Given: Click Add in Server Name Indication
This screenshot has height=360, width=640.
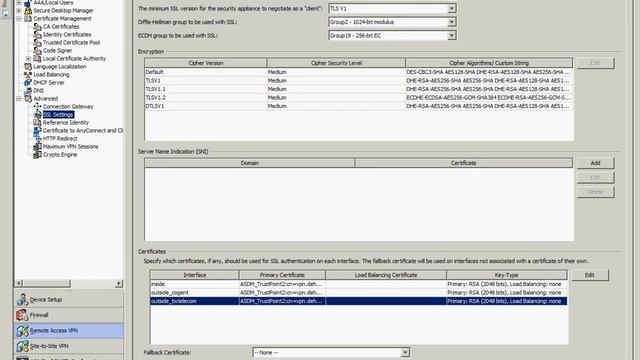Looking at the screenshot, I should (595, 163).
